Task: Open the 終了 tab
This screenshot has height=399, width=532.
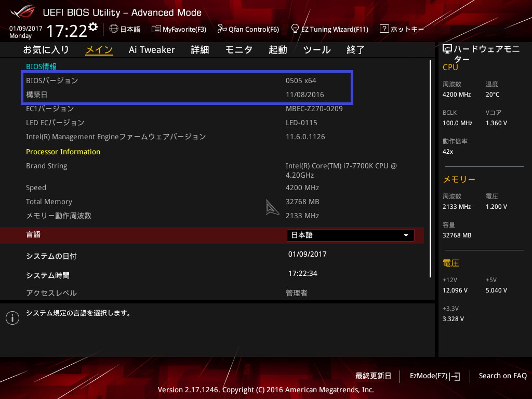Action: coord(355,50)
